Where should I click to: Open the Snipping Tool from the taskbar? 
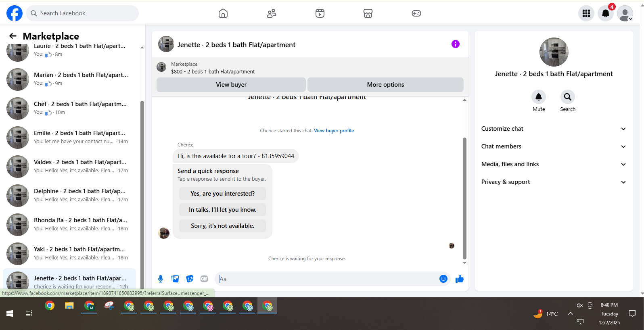pos(109,306)
